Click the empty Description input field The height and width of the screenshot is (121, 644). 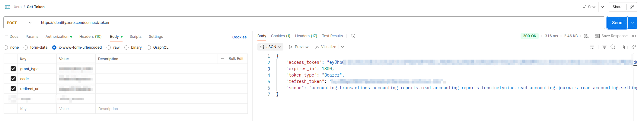pyautogui.click(x=171, y=109)
